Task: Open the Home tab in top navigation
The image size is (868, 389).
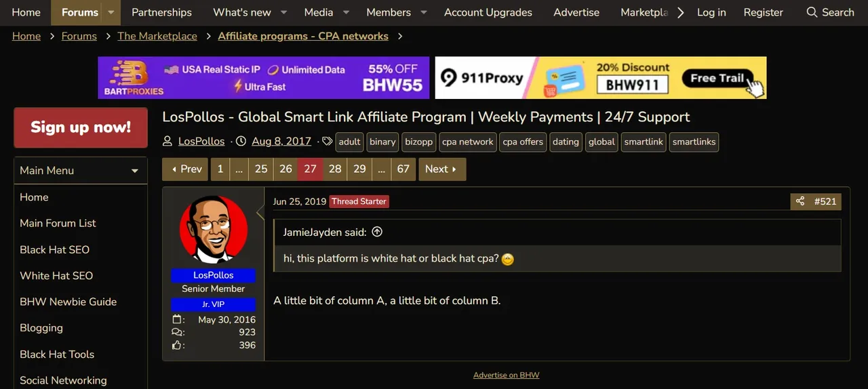Action: point(26,12)
